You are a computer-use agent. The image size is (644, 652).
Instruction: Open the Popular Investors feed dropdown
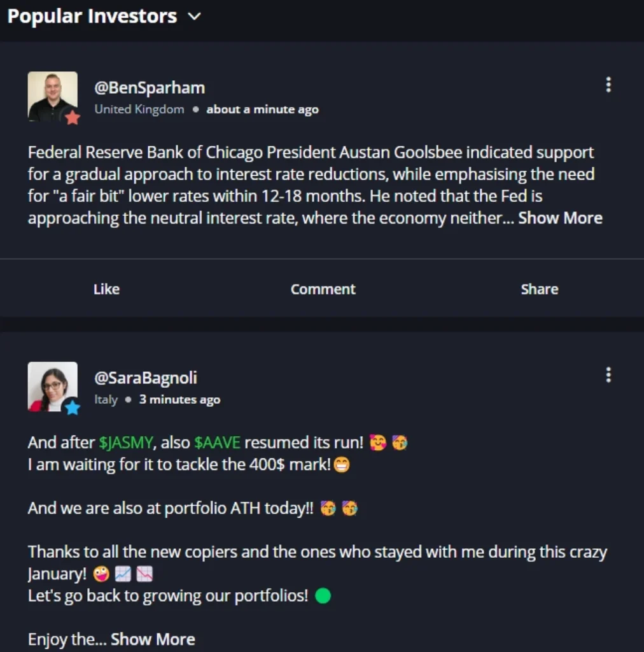193,17
